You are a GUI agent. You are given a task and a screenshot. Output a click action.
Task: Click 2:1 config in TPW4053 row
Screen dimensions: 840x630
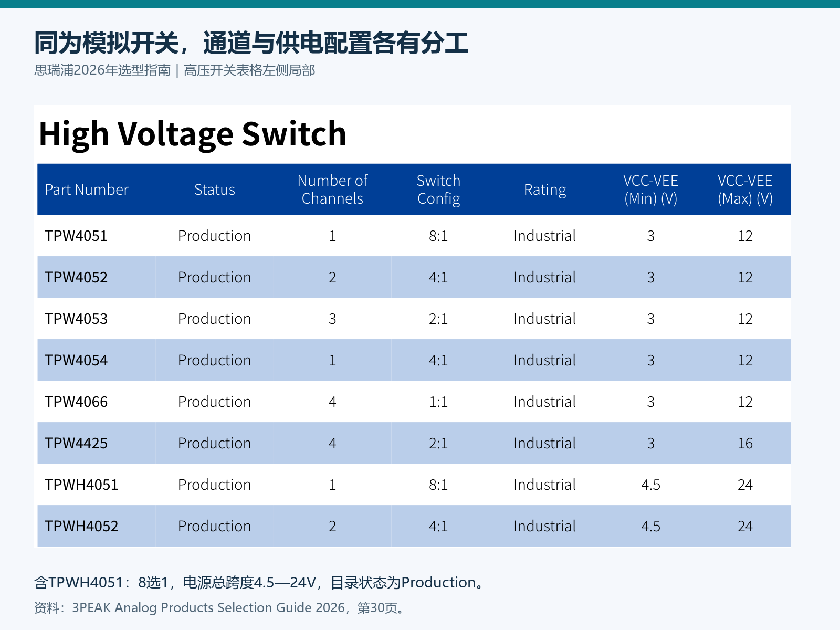[438, 319]
